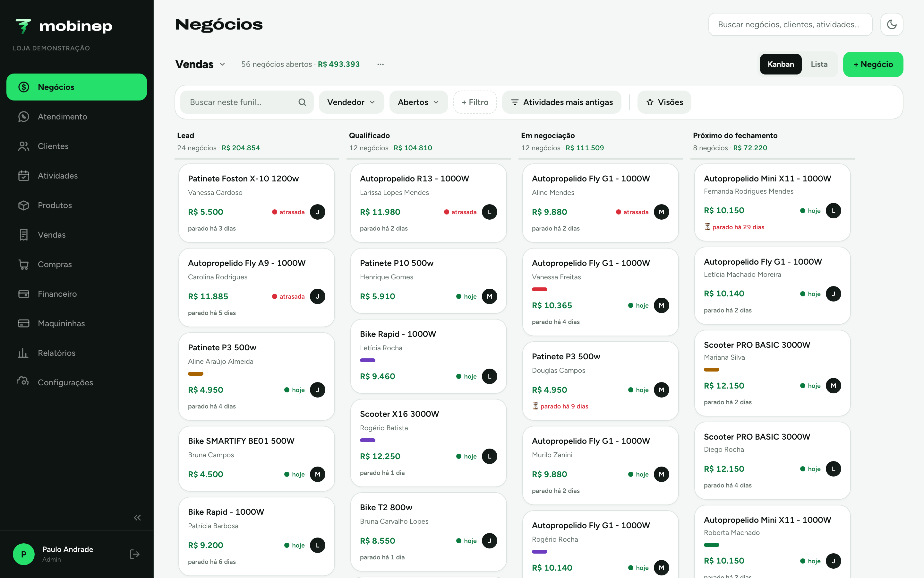Go to Clientes in the sidebar

[x=76, y=146]
